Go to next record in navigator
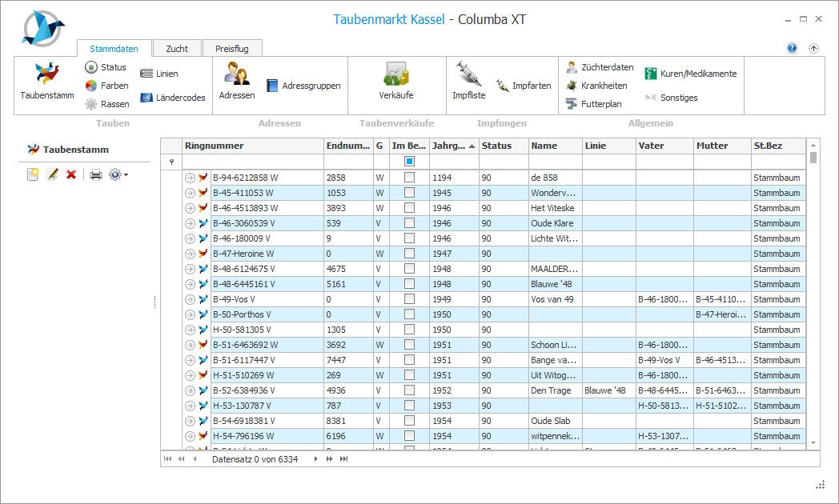The image size is (839, 504). click(x=315, y=459)
